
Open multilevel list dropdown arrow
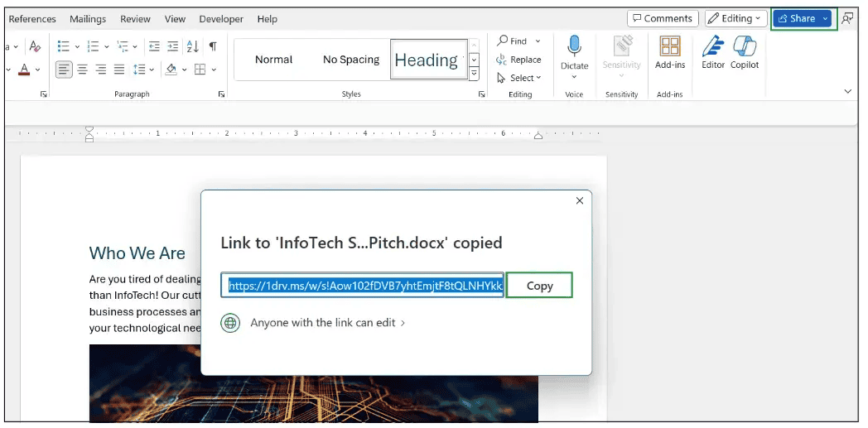click(x=136, y=47)
